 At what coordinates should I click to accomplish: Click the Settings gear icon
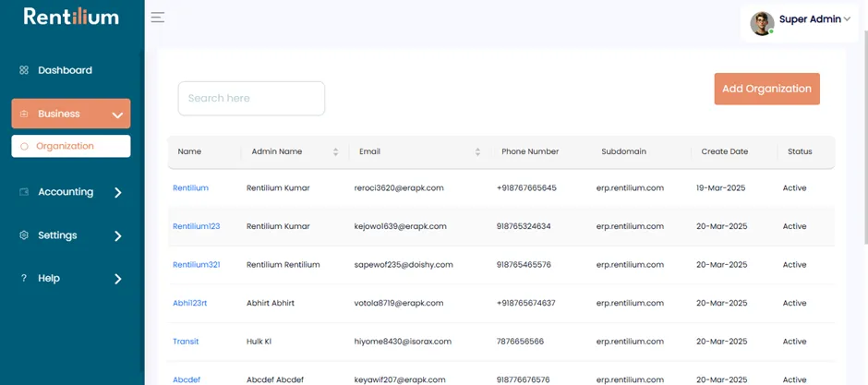click(x=24, y=235)
